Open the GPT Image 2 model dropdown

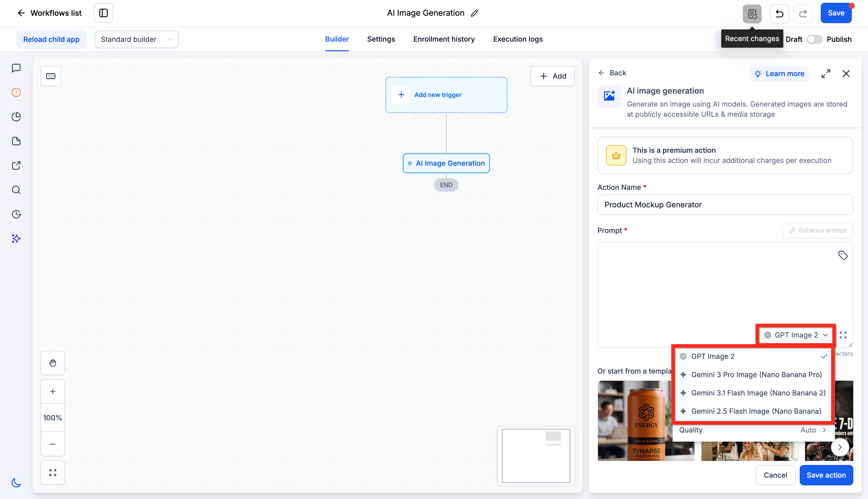click(x=796, y=335)
